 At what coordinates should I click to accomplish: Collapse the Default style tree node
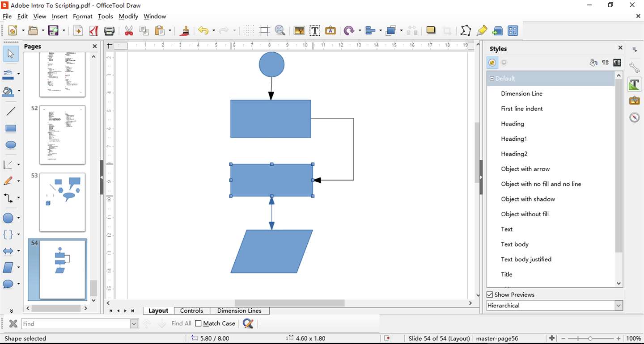[x=492, y=79]
